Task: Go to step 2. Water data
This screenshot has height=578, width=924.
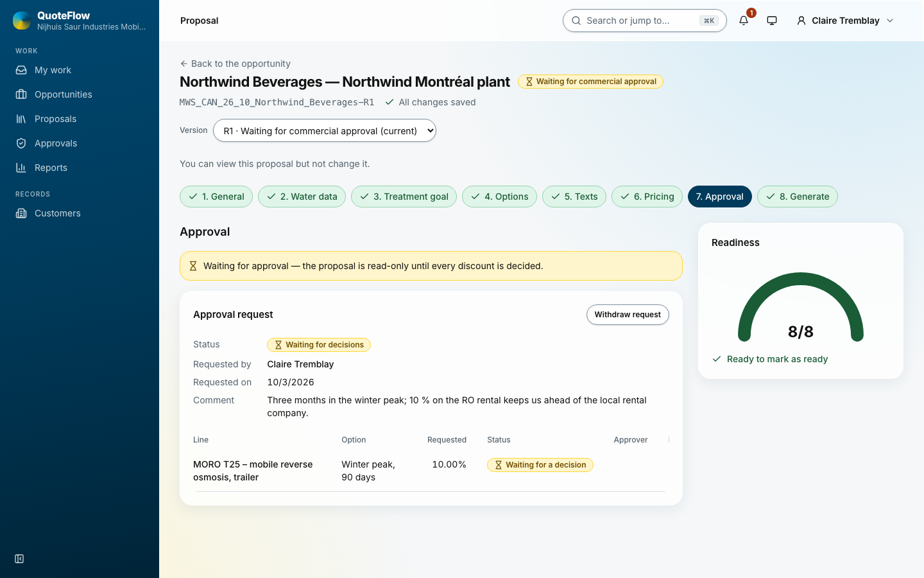Action: point(302,197)
